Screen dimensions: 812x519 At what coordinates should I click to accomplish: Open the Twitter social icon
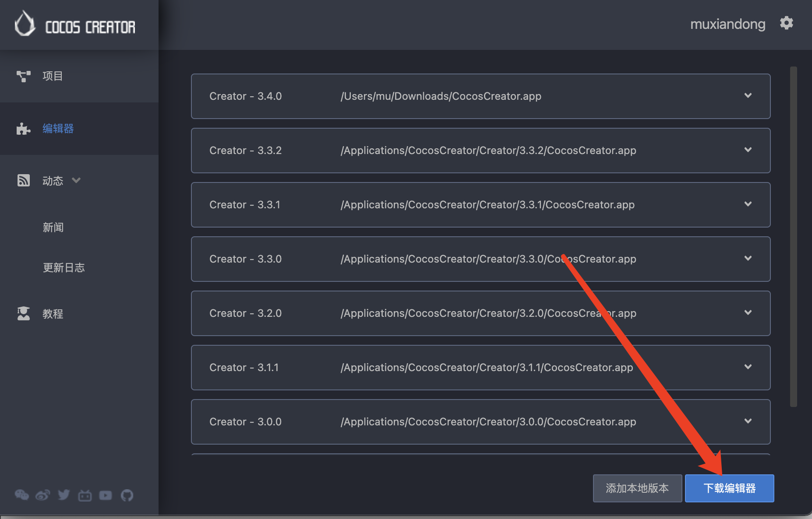pyautogui.click(x=64, y=495)
